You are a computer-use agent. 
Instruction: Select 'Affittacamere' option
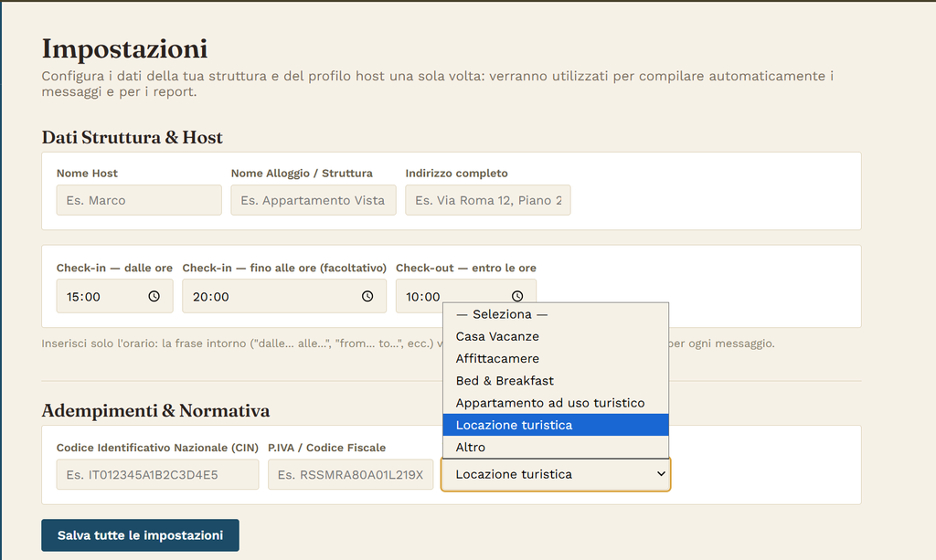tap(555, 358)
